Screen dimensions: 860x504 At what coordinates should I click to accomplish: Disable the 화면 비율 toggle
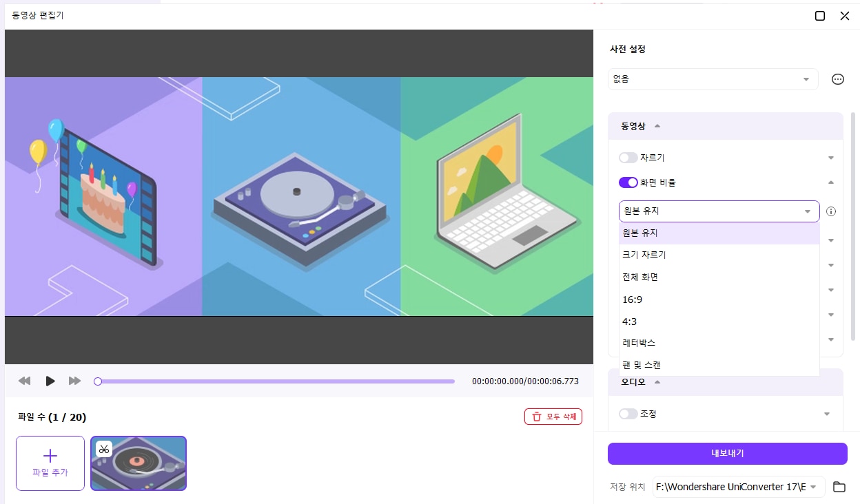628,182
